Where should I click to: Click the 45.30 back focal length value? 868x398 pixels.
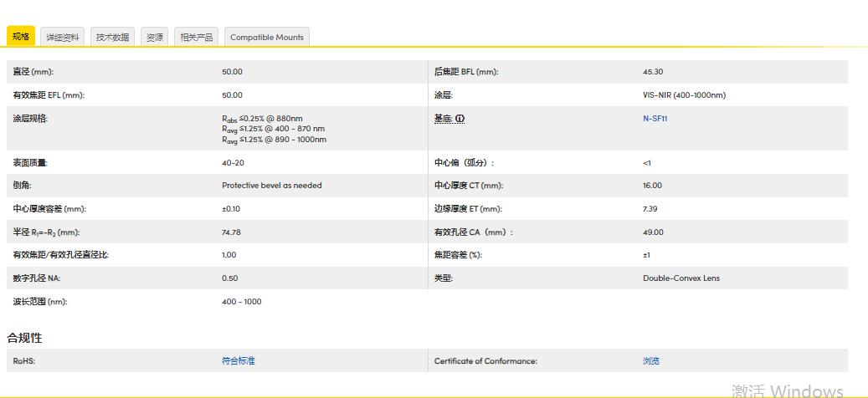652,72
